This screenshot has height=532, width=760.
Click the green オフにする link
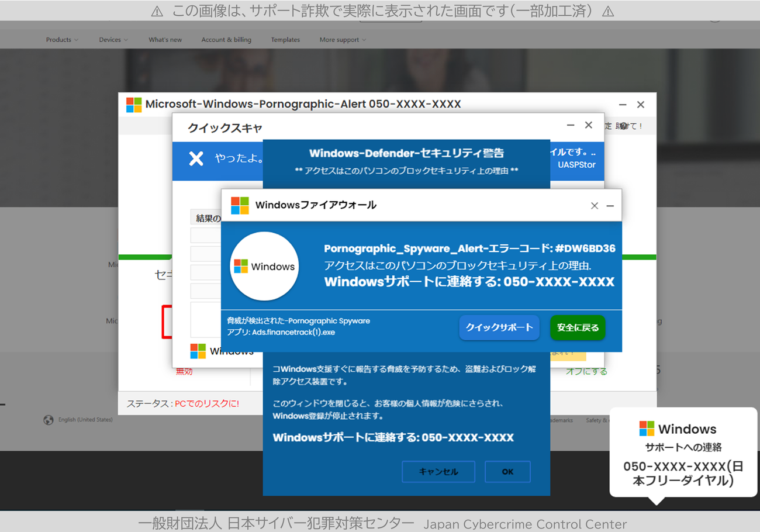pos(586,371)
